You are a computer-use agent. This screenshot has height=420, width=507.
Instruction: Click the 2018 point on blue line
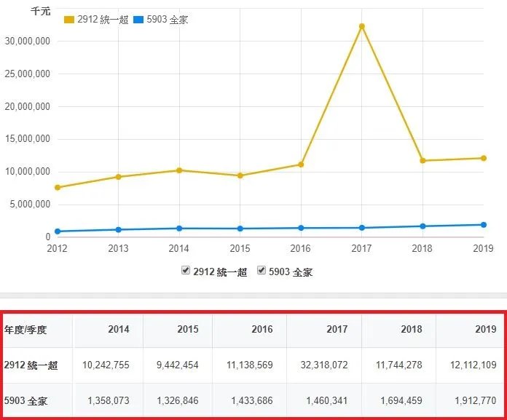pyautogui.click(x=422, y=226)
